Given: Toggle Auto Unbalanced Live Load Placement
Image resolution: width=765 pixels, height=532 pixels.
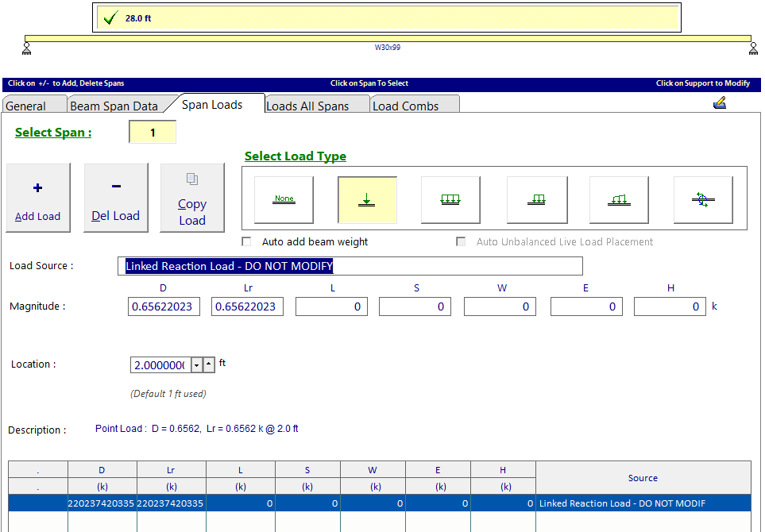Looking at the screenshot, I should pos(461,242).
